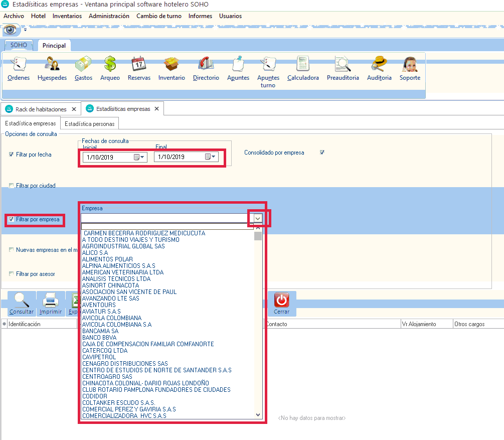Switch to Estadística personas tab
This screenshot has width=504, height=440.
[x=90, y=123]
